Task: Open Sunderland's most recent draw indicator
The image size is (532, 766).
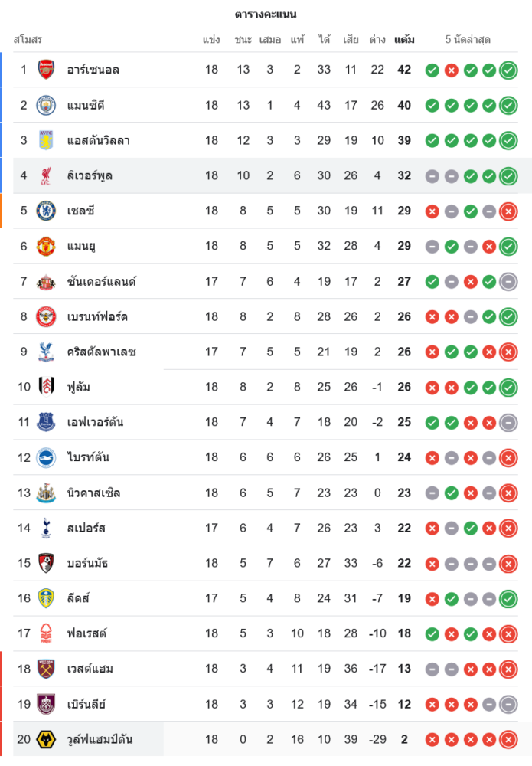Action: (508, 282)
